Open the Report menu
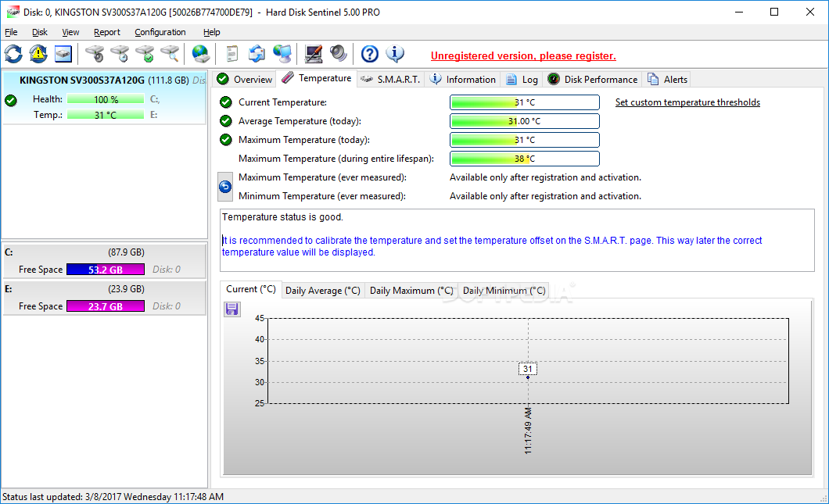This screenshot has width=829, height=504. point(107,32)
